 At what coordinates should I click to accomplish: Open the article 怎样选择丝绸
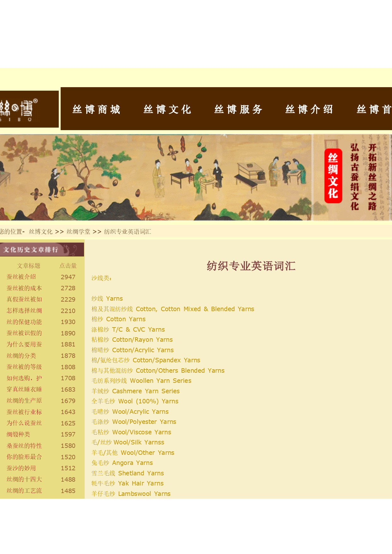(24, 310)
